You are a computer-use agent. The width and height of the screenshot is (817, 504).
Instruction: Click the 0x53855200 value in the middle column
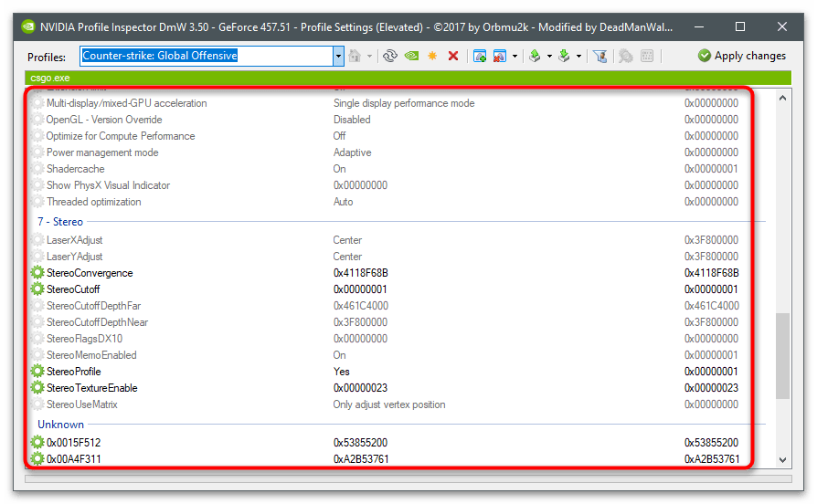point(360,443)
